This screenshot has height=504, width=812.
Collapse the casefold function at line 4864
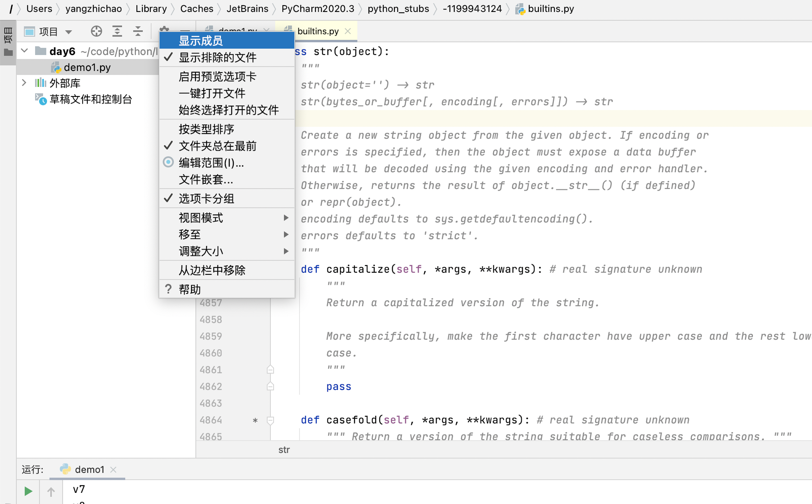(x=270, y=420)
